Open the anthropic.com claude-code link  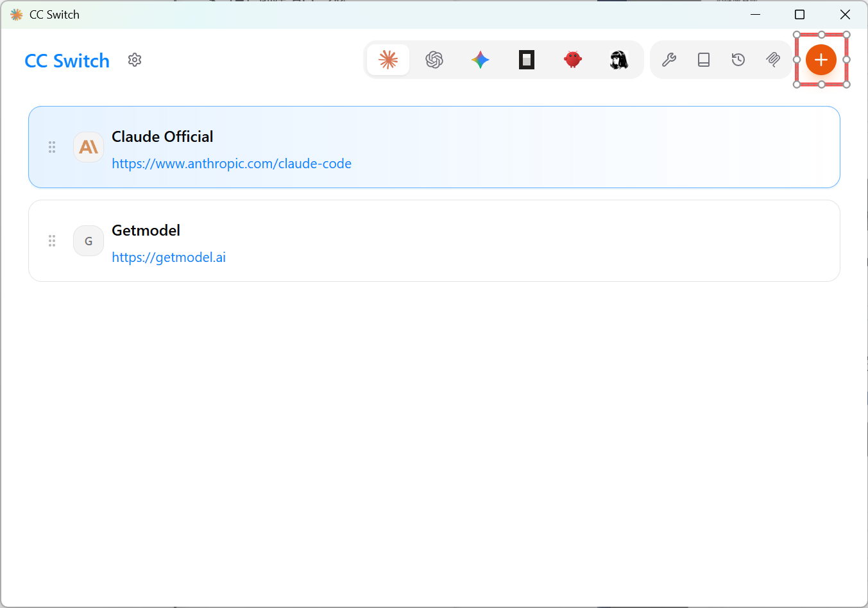232,164
